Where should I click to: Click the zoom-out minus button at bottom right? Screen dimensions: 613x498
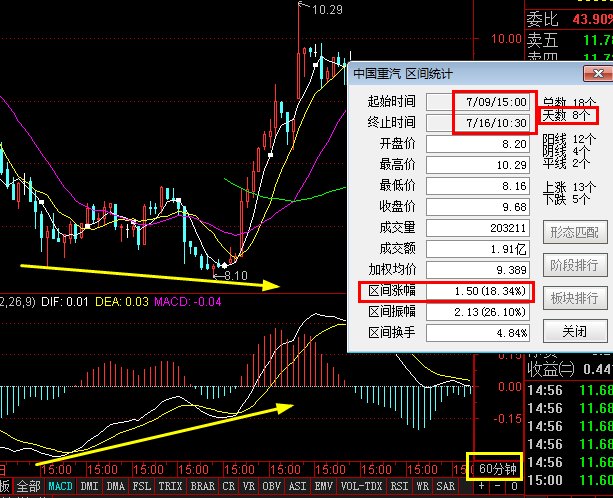tap(498, 487)
